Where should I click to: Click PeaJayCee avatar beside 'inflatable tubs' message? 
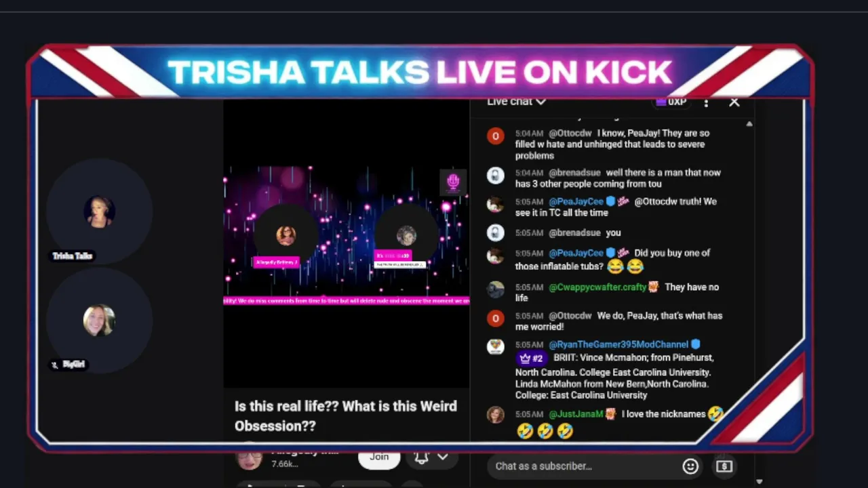click(496, 256)
